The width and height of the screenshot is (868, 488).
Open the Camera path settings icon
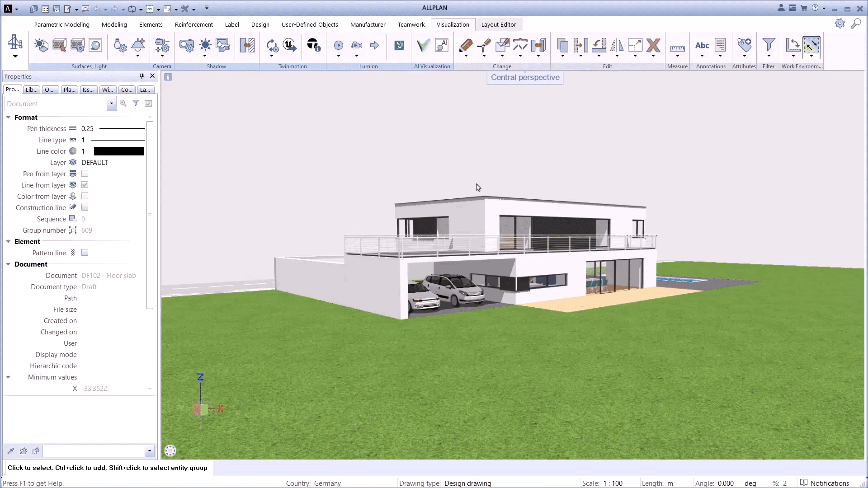(162, 45)
